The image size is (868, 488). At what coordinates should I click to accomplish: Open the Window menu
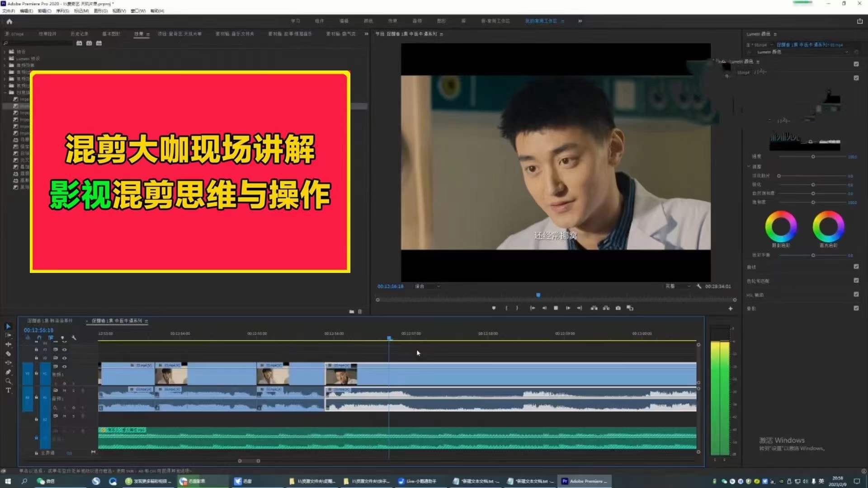click(138, 11)
